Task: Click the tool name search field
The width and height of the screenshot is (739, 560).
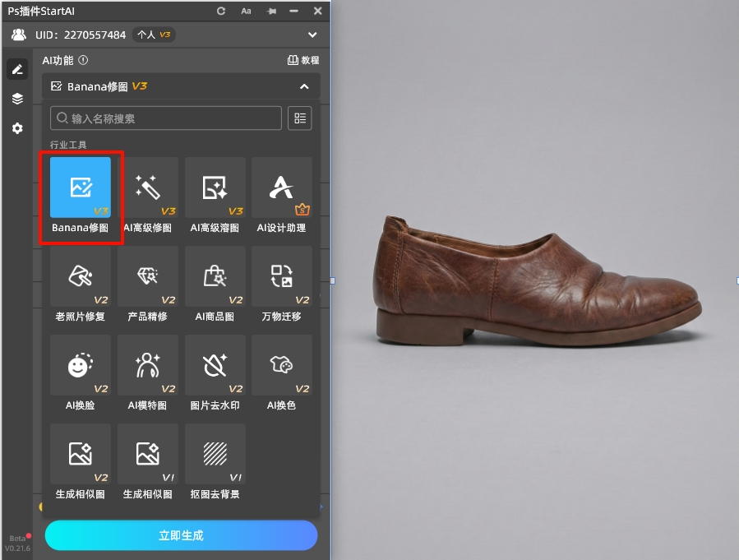Action: pos(166,118)
